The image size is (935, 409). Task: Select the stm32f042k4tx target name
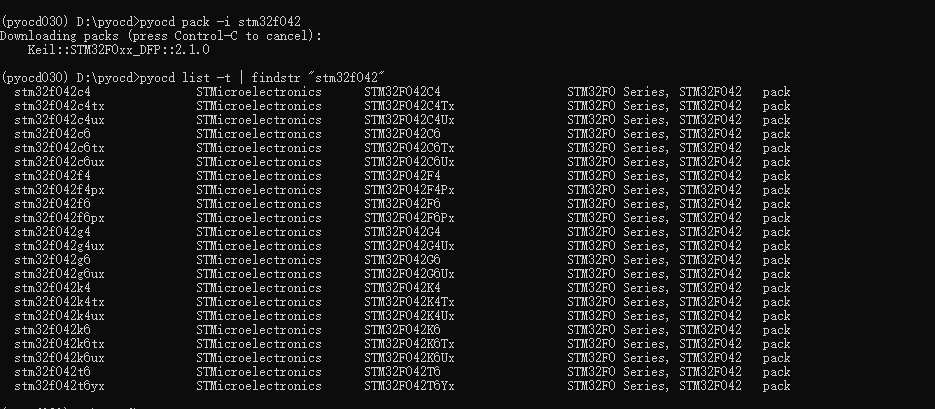[59, 302]
